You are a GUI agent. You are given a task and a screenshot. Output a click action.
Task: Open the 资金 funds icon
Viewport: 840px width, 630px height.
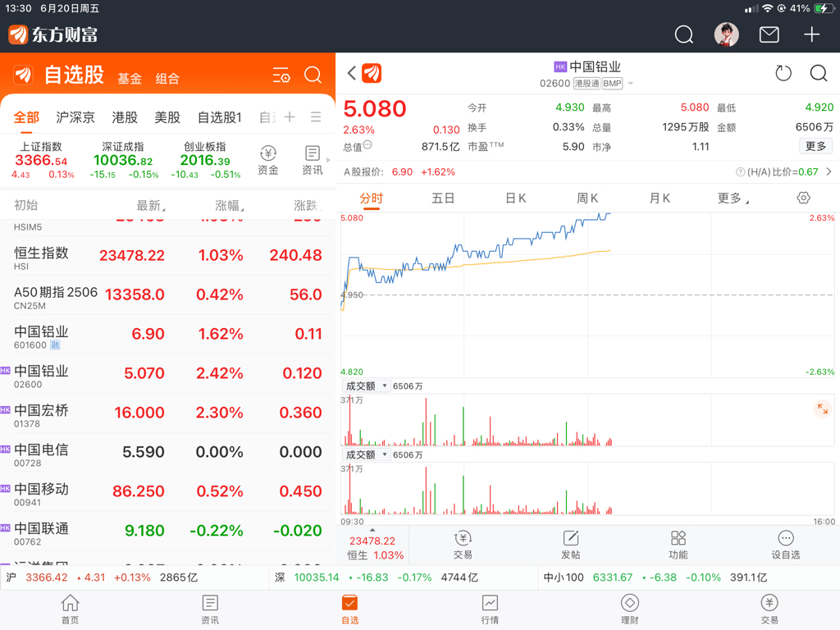tap(268, 161)
